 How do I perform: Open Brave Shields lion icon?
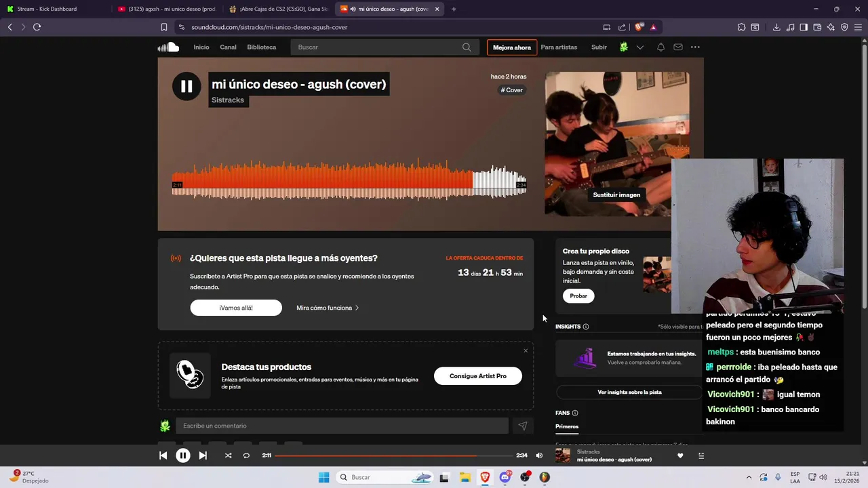coord(639,27)
